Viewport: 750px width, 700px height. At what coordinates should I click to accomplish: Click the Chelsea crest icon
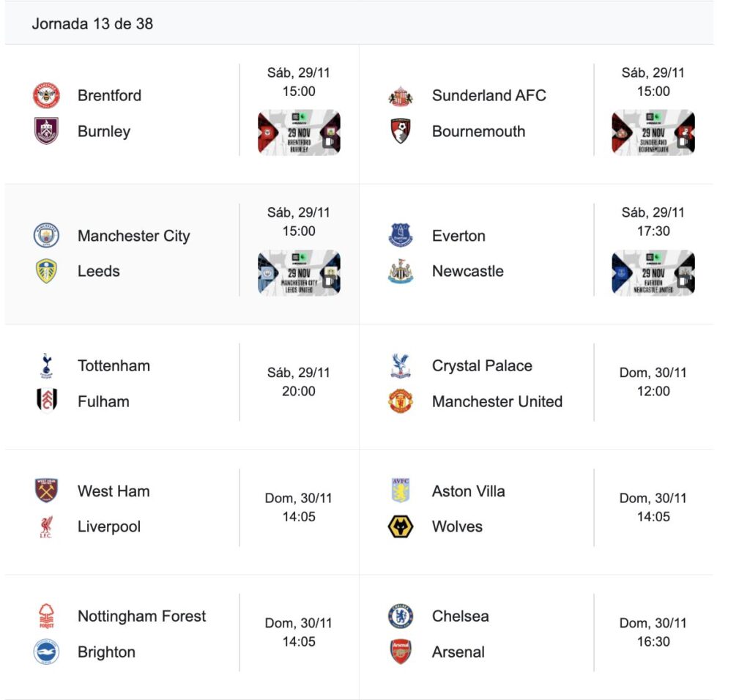(401, 616)
